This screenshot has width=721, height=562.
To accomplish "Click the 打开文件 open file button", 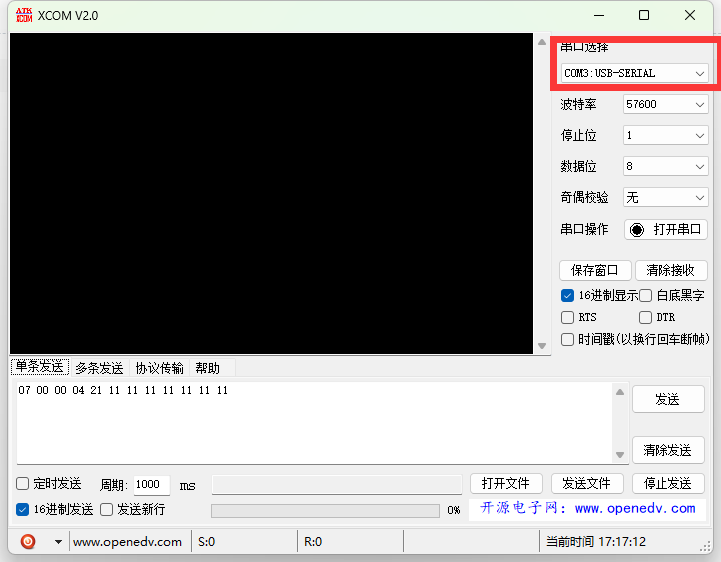I will pyautogui.click(x=506, y=483).
